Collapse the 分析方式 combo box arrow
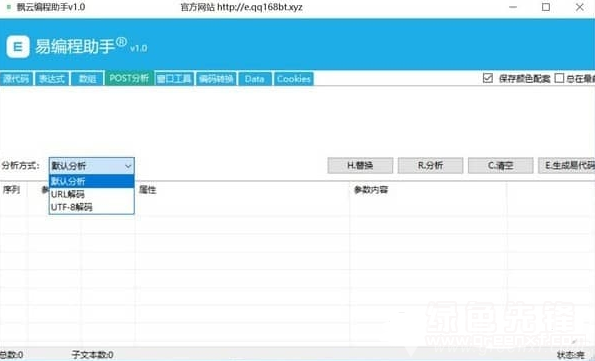Screen dimensions: 595x361 (128, 166)
